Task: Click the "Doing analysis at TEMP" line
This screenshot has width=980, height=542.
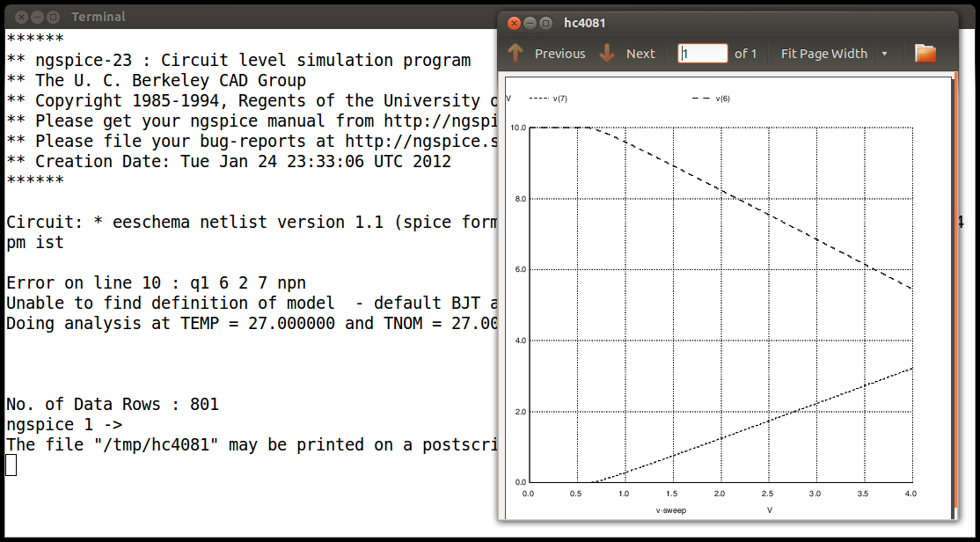Action: [x=252, y=323]
